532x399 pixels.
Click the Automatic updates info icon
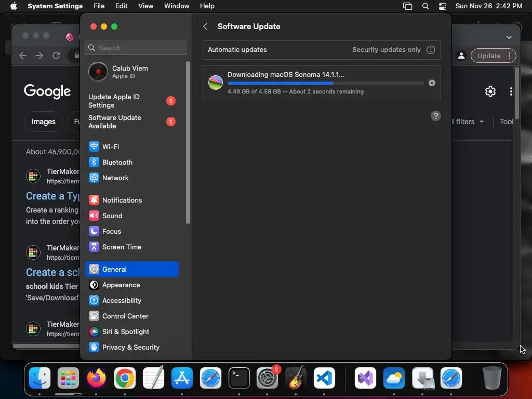point(431,49)
